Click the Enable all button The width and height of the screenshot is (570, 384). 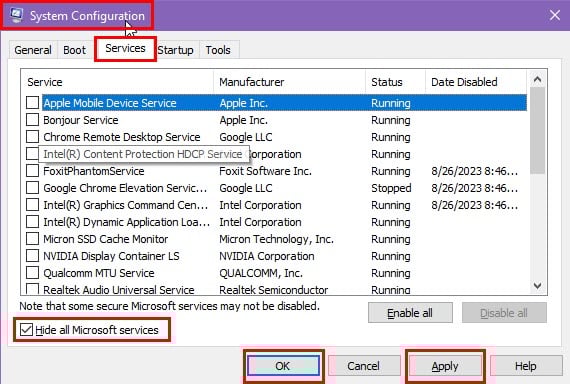coord(410,313)
